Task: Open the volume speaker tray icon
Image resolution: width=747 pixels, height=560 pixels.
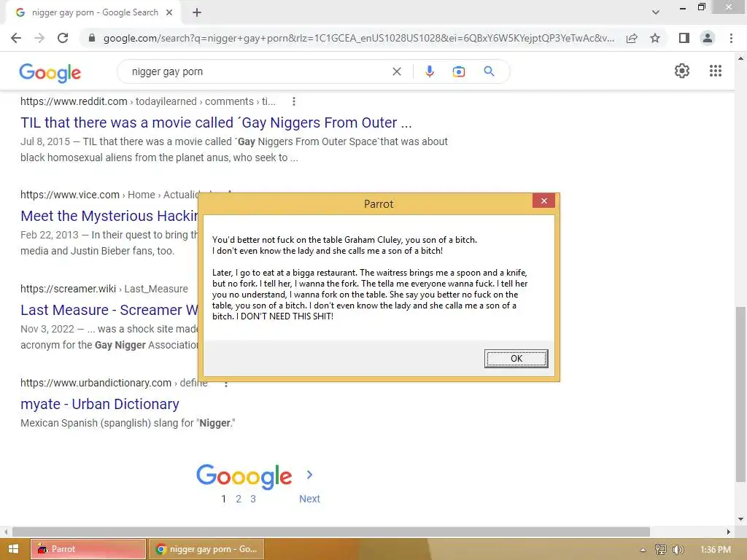Action: [678, 550]
